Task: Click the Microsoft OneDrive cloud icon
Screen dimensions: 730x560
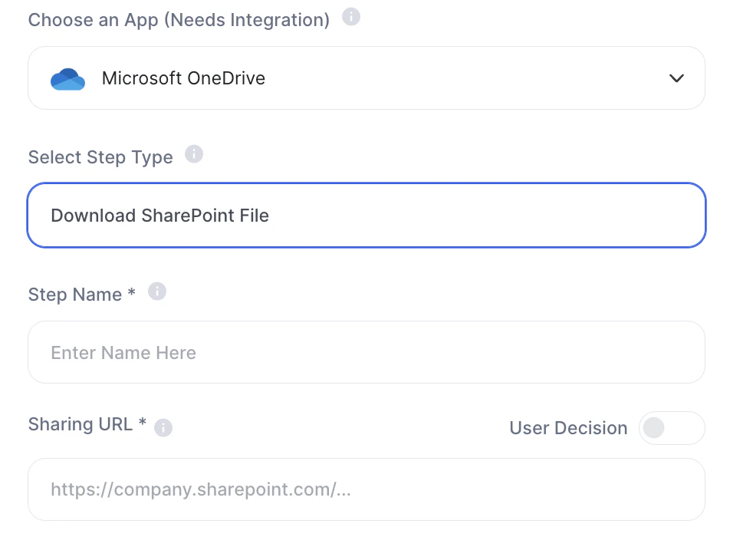Action: point(68,79)
